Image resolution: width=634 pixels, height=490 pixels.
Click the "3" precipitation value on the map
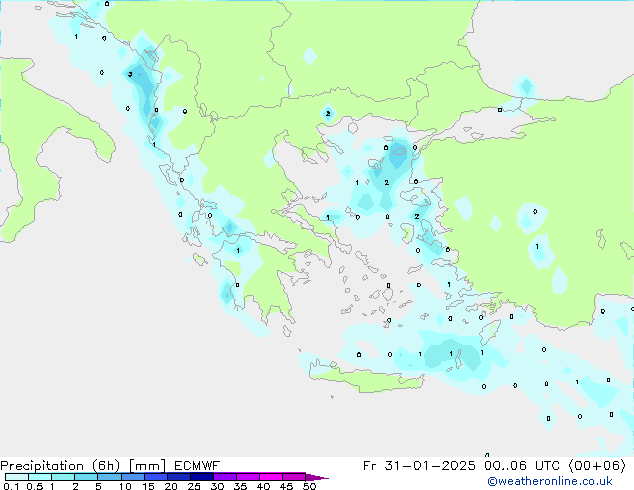pos(130,74)
